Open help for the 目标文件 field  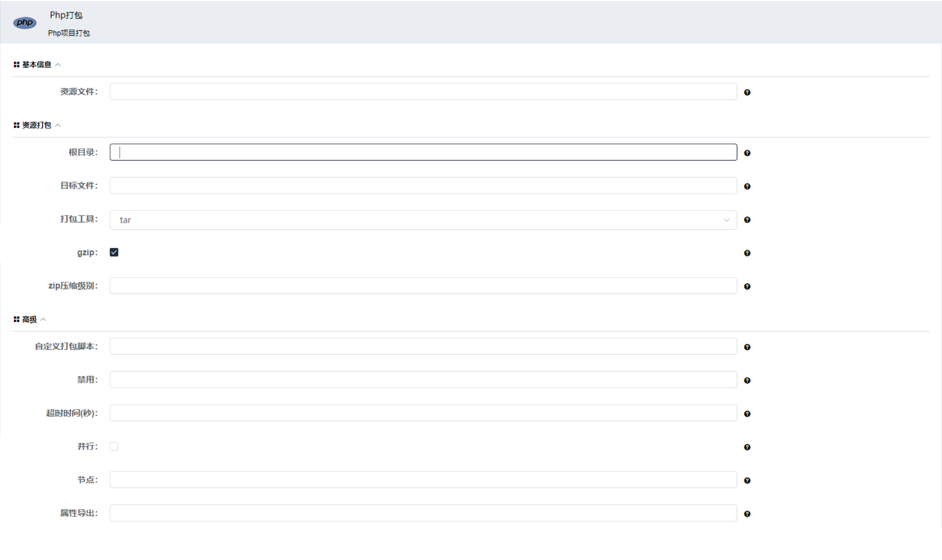[748, 186]
